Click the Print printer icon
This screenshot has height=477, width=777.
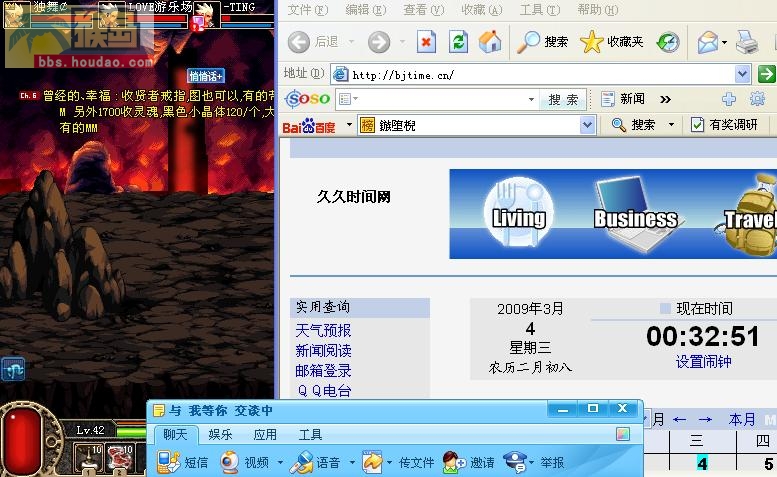click(747, 42)
